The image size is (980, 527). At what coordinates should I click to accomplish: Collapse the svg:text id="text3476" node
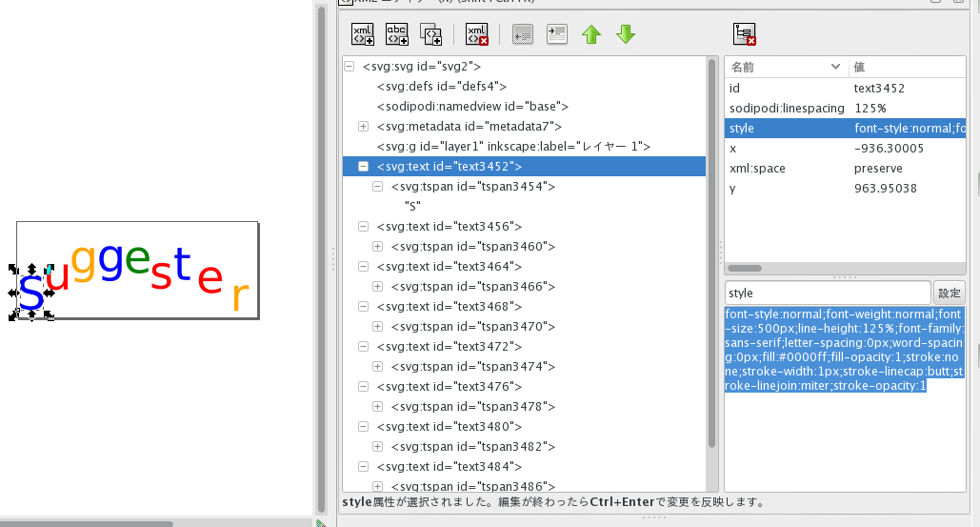(x=363, y=386)
